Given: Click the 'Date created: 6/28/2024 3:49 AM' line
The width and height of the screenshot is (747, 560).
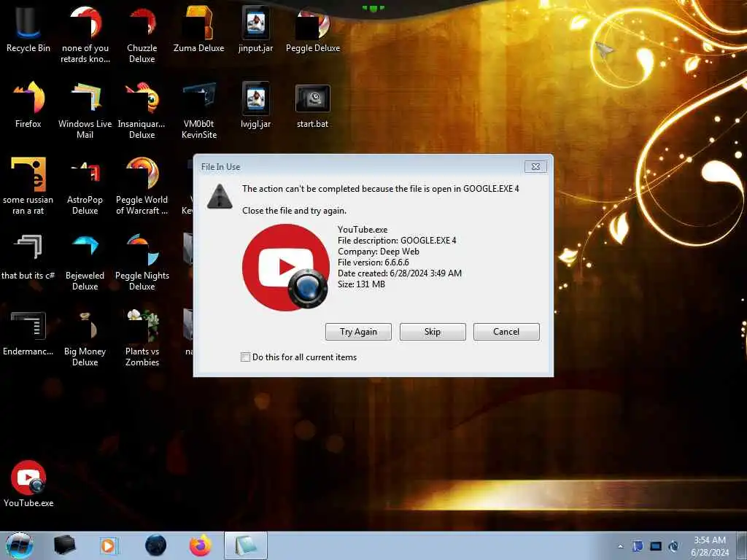Looking at the screenshot, I should click(400, 273).
